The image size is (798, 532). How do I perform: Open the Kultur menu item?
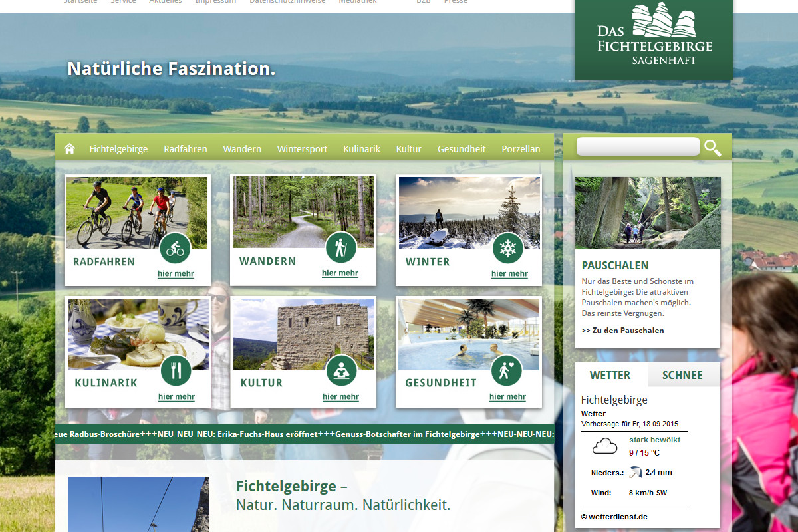click(409, 149)
